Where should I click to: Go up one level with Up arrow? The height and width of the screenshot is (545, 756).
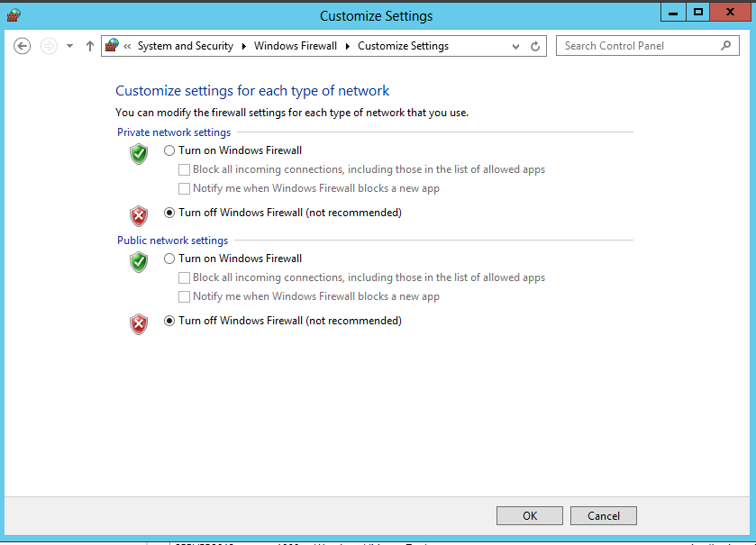(x=90, y=46)
